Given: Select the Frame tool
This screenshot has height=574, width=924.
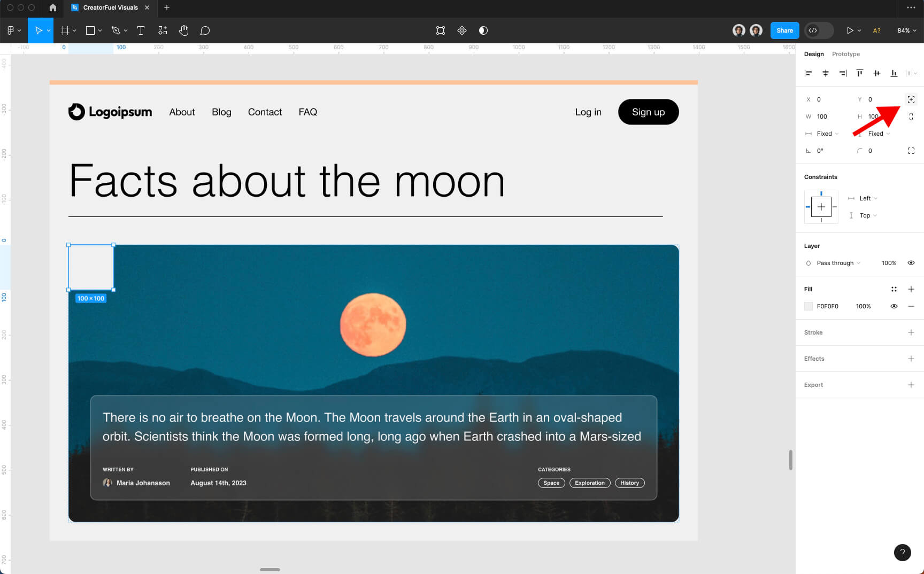Looking at the screenshot, I should tap(64, 30).
